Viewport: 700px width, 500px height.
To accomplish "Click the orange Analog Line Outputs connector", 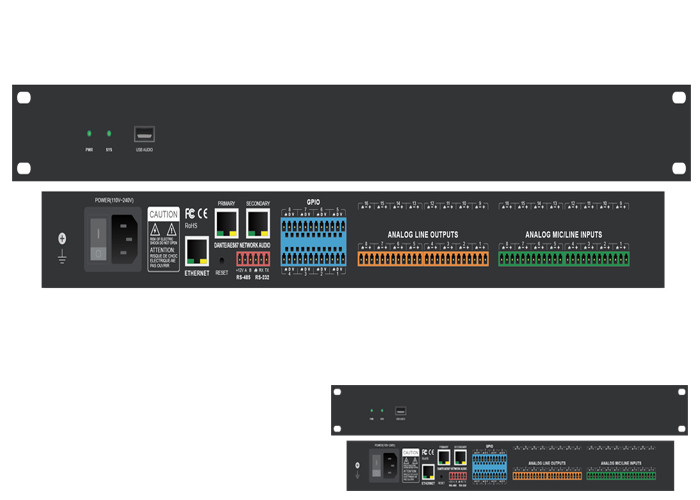I will pos(423,259).
